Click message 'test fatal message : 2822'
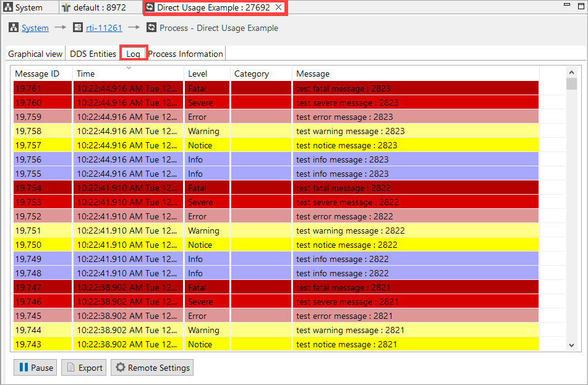 pos(344,188)
